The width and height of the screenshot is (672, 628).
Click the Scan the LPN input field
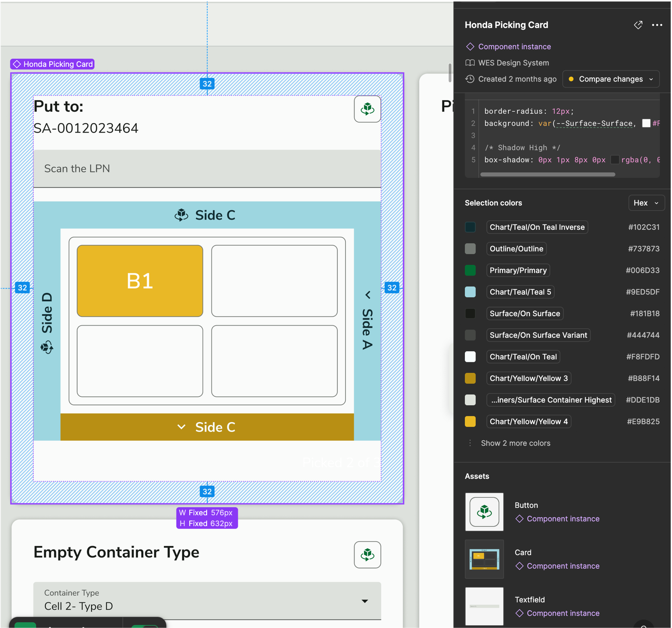point(207,169)
